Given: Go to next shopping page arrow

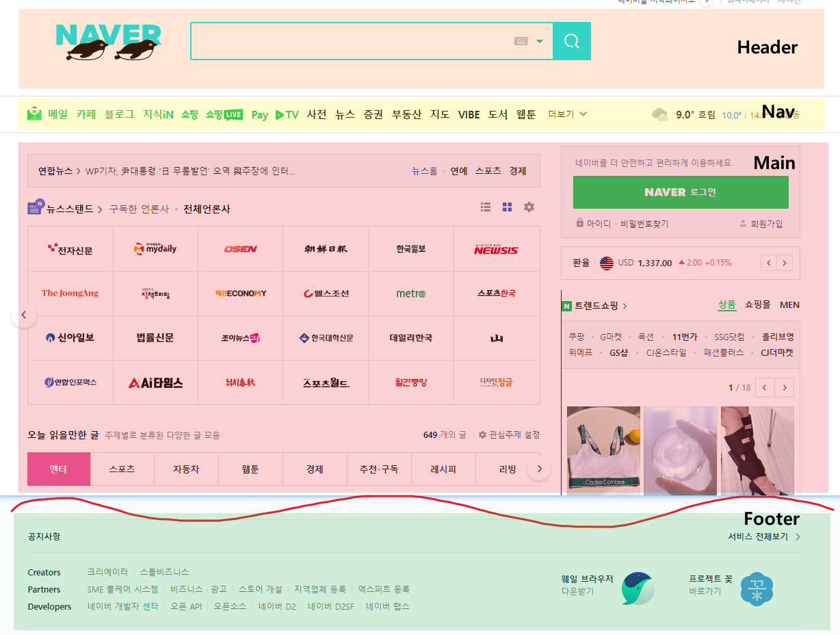Looking at the screenshot, I should coord(785,387).
